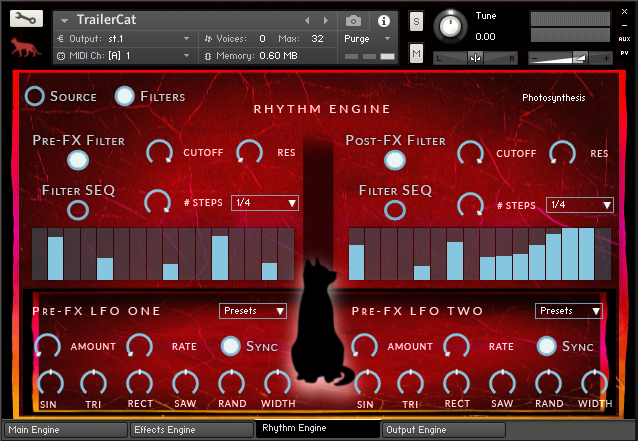Switch to the Main Engine tab
The image size is (638, 441).
tap(66, 430)
